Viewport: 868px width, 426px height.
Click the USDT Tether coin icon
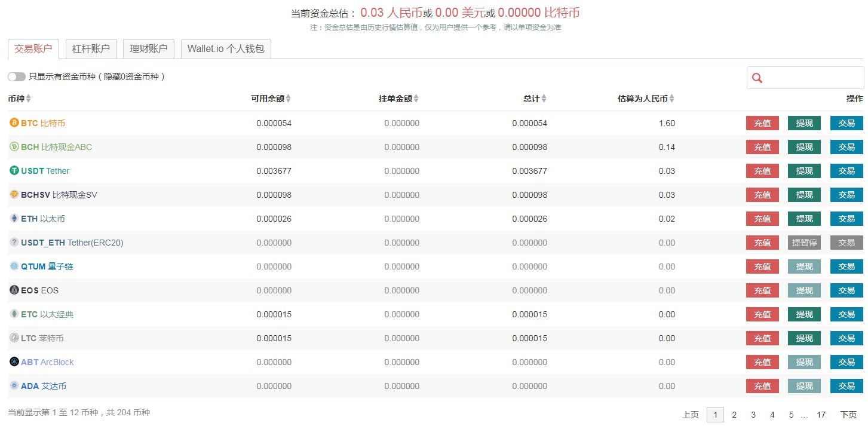[x=14, y=171]
